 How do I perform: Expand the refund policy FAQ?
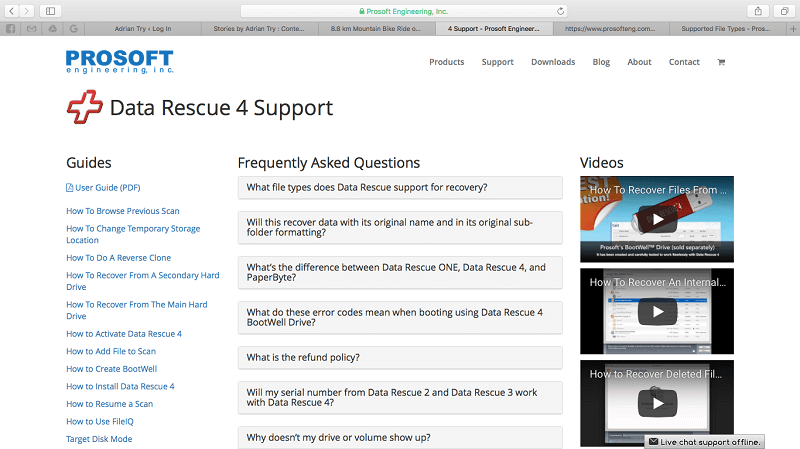pos(400,357)
